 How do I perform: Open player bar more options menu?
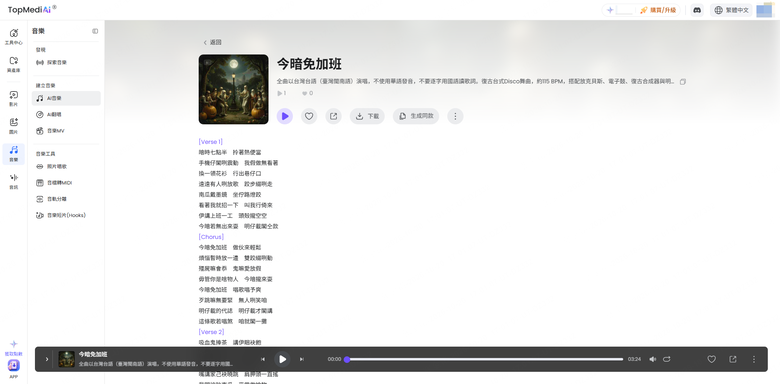(754, 359)
